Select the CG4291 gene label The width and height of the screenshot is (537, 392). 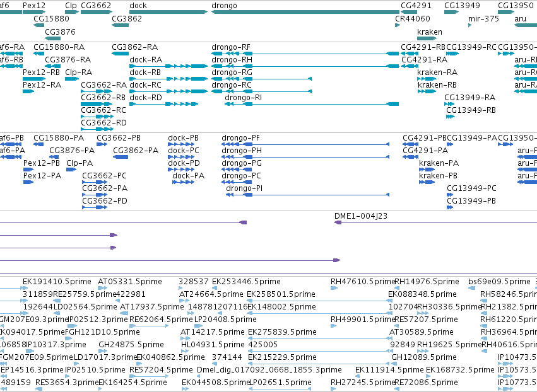tap(416, 6)
